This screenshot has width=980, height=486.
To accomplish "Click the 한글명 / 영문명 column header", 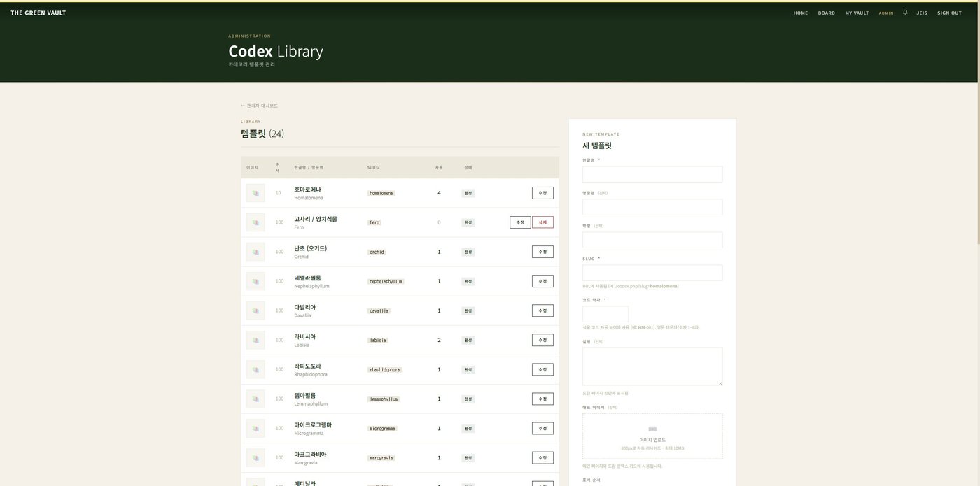I will 309,168.
